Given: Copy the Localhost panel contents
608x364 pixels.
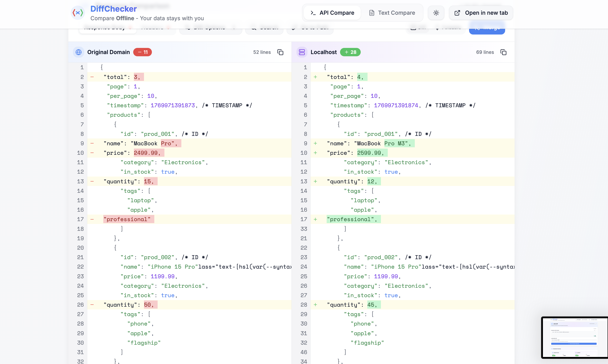Looking at the screenshot, I should click(504, 52).
